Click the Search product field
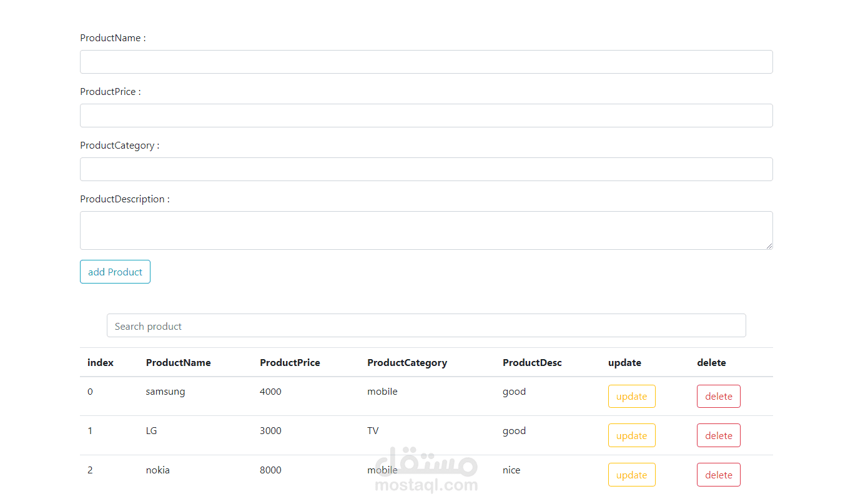This screenshot has height=504, width=853. coord(426,325)
